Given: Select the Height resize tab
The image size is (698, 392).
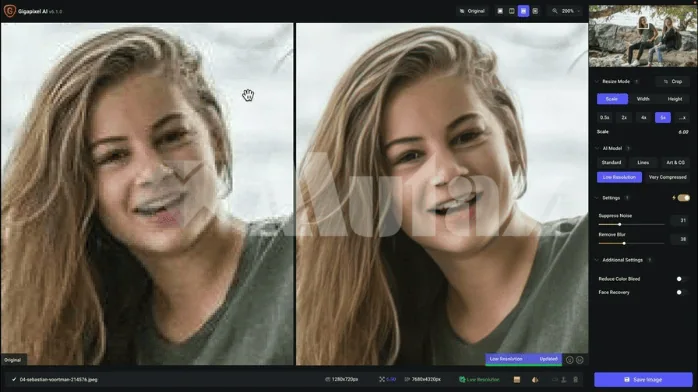Looking at the screenshot, I should tap(674, 99).
